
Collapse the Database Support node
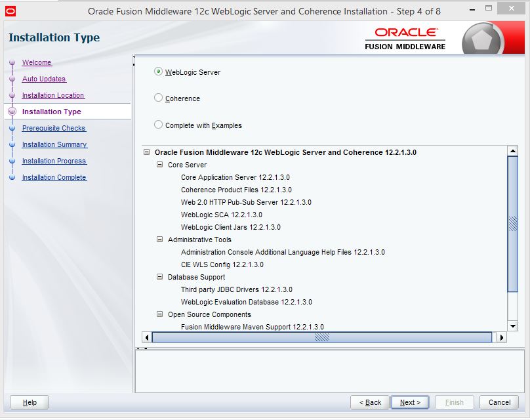(159, 277)
